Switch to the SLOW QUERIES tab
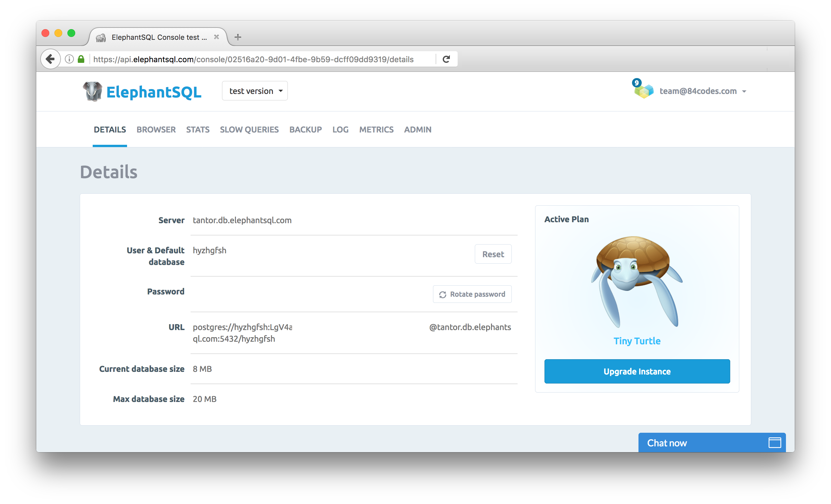Image resolution: width=831 pixels, height=504 pixels. [x=249, y=130]
